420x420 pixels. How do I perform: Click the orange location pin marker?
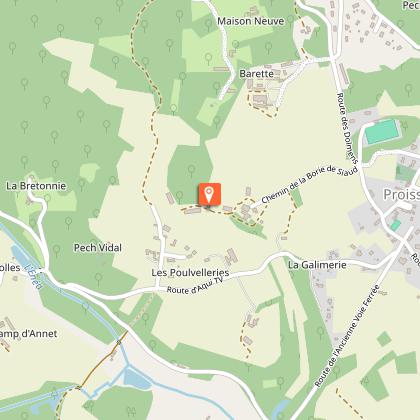209,194
